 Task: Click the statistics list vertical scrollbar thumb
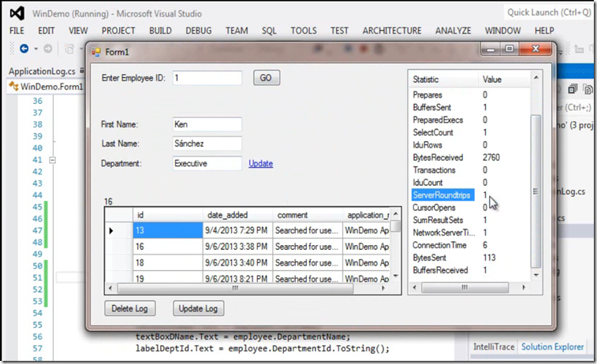535,191
